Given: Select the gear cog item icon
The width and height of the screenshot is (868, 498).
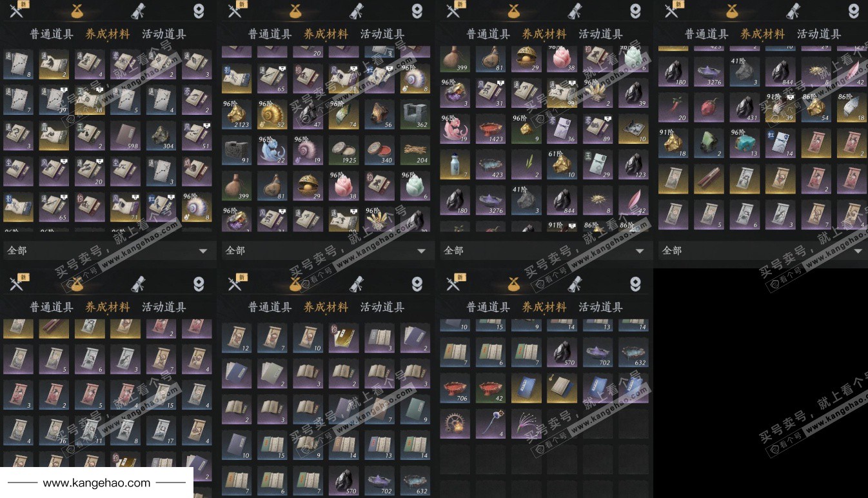Looking at the screenshot, I should click(456, 423).
